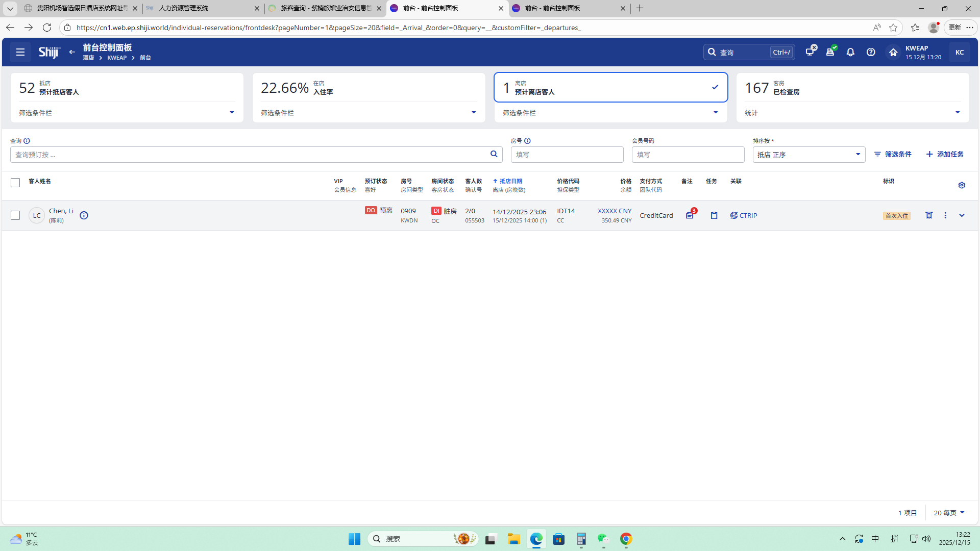
Task: Toggle the select-all header checkbox
Action: pyautogui.click(x=15, y=183)
